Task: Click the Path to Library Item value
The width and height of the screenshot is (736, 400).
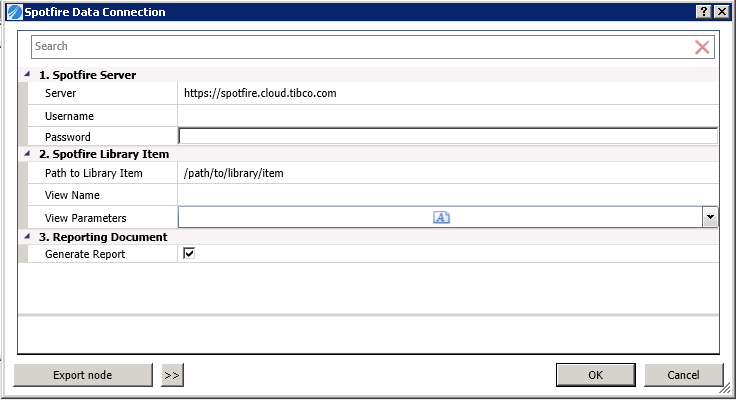Action: [448, 173]
